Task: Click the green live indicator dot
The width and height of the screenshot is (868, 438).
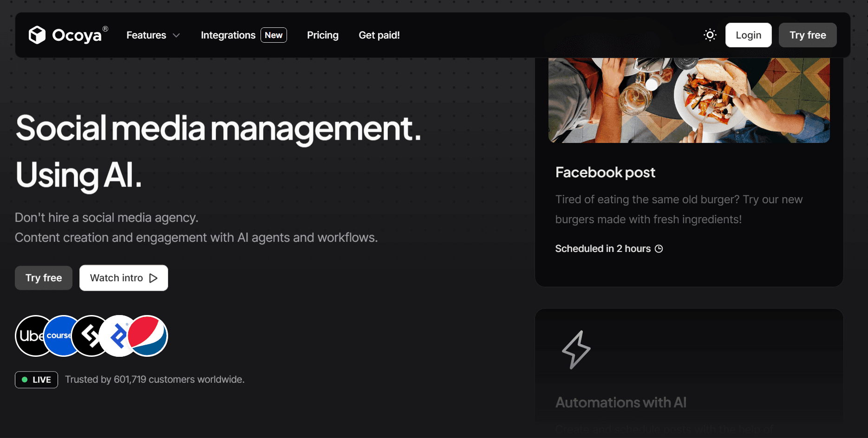Action: (x=25, y=380)
